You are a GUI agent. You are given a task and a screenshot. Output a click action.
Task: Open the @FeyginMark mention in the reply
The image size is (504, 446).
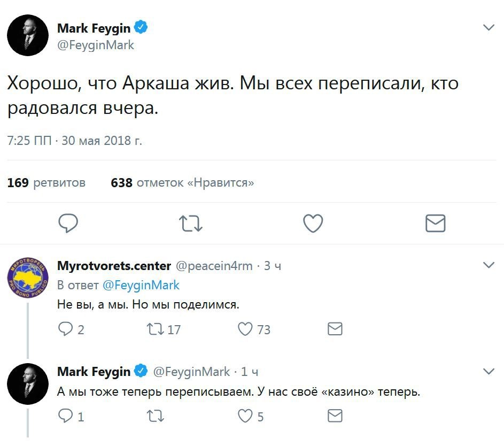[x=141, y=285]
